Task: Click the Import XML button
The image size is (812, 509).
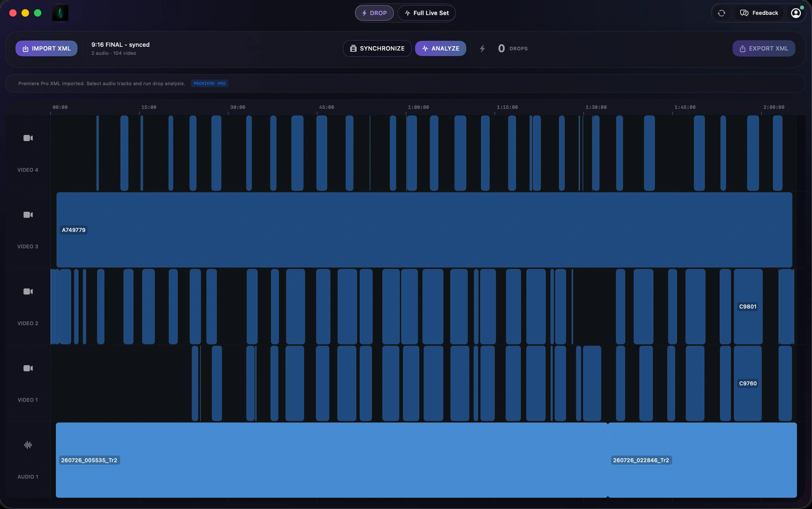Action: 46,48
